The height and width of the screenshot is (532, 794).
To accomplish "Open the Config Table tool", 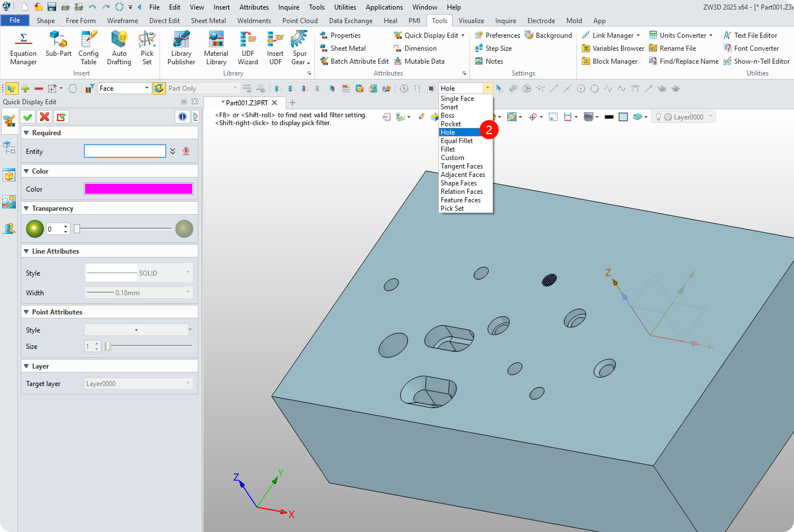I will click(88, 47).
